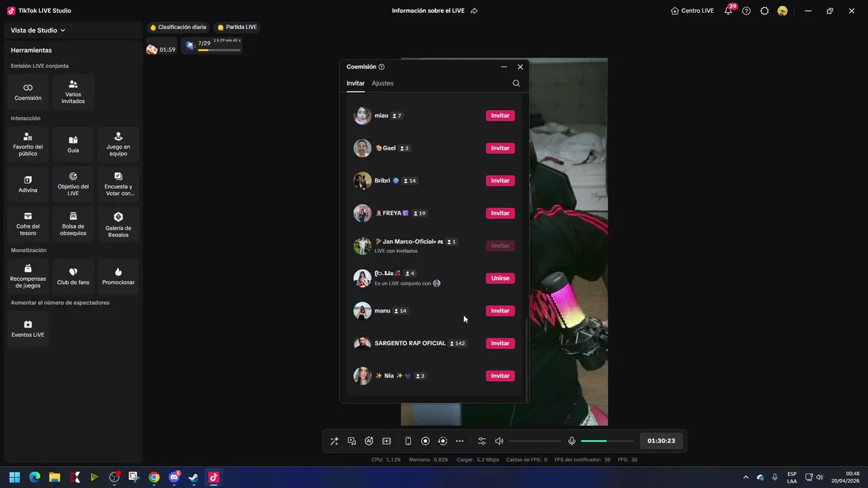Screen dimensions: 868x488
Task: Invite manu to co-host
Action: pyautogui.click(x=500, y=311)
